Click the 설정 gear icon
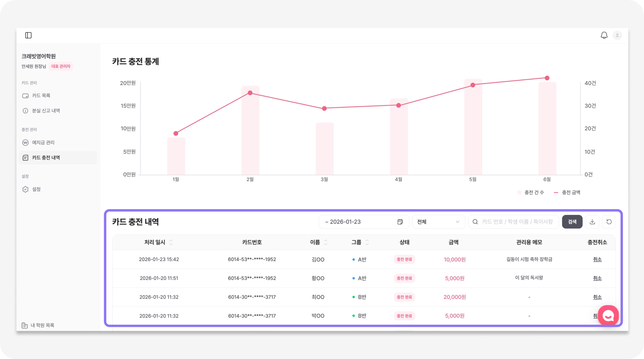The width and height of the screenshot is (644, 359). [25, 189]
